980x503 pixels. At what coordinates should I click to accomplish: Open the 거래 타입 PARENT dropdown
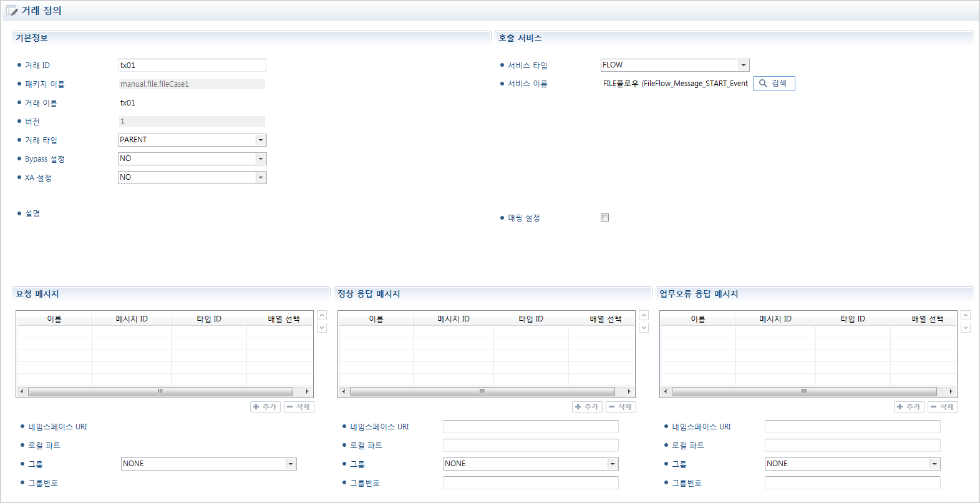(x=261, y=140)
